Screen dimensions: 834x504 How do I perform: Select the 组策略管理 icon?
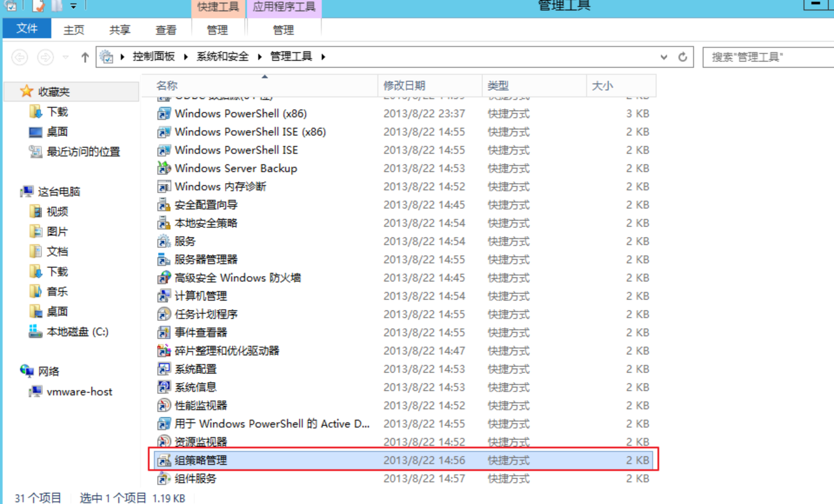click(164, 461)
